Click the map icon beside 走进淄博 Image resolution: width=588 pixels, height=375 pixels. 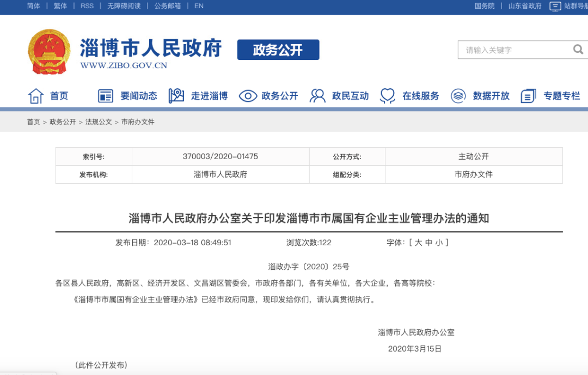pos(176,96)
